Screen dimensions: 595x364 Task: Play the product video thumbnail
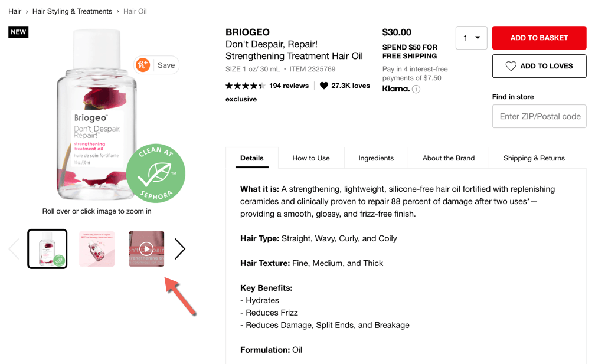click(146, 248)
